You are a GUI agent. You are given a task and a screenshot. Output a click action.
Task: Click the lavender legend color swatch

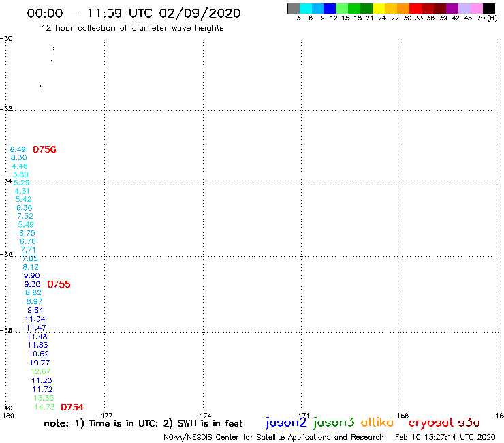click(x=464, y=8)
